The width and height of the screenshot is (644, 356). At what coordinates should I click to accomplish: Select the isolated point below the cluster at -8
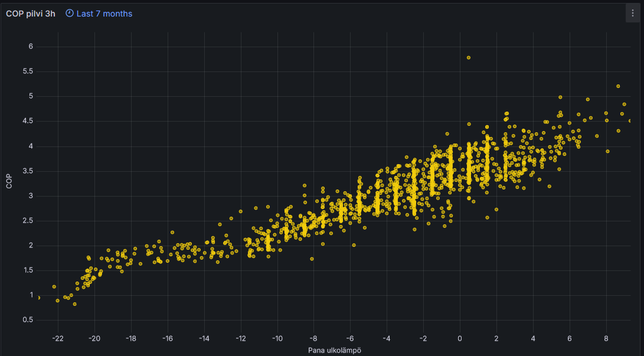point(312,259)
